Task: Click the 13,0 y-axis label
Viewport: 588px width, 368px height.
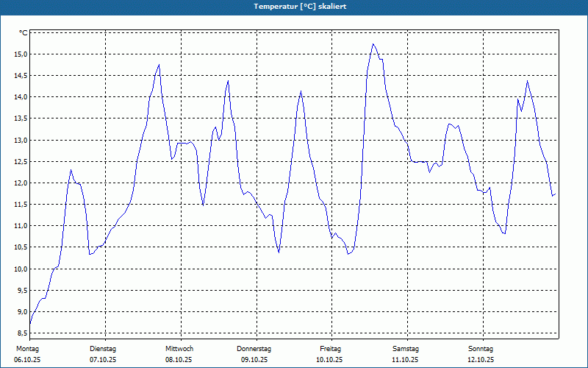Action: click(21, 140)
